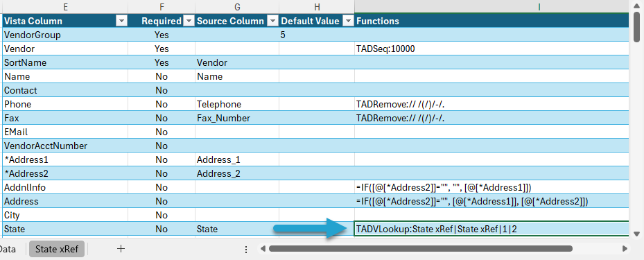Click the vertical scrollbar down arrow
This screenshot has height=260, width=644.
(637, 234)
